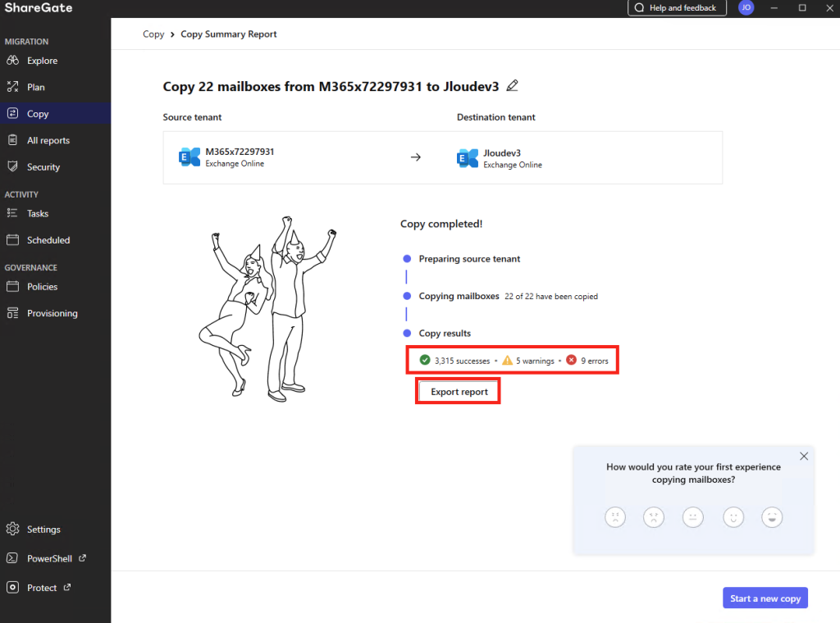Image resolution: width=840 pixels, height=623 pixels.
Task: Click destination tenant Exchange Online icon
Action: tap(467, 158)
